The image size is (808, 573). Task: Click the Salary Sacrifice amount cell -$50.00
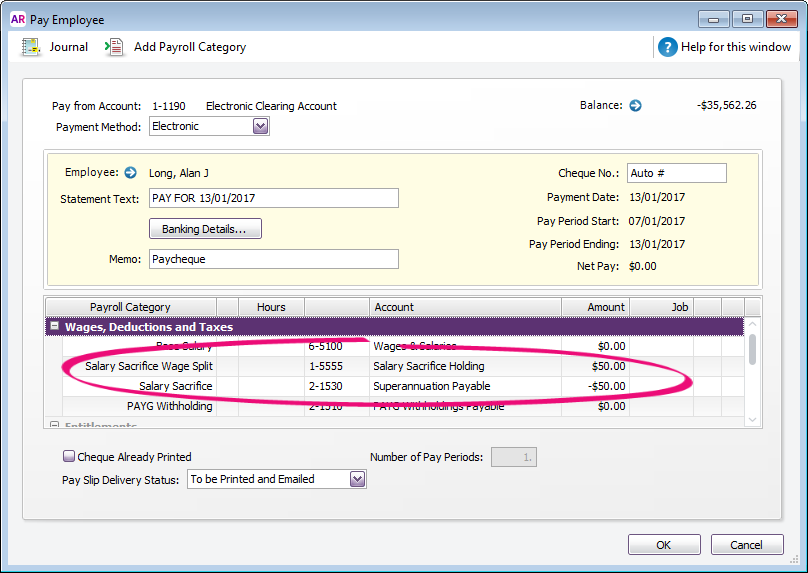coord(595,386)
